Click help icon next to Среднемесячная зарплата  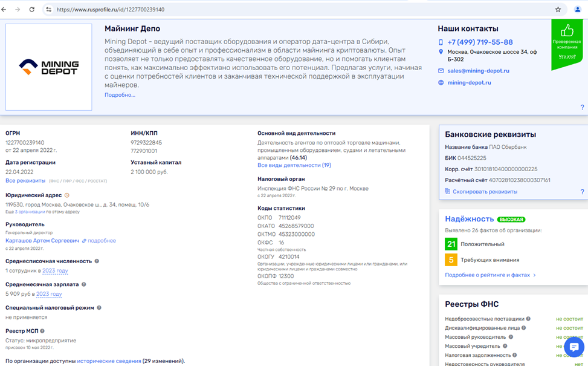coord(84,284)
